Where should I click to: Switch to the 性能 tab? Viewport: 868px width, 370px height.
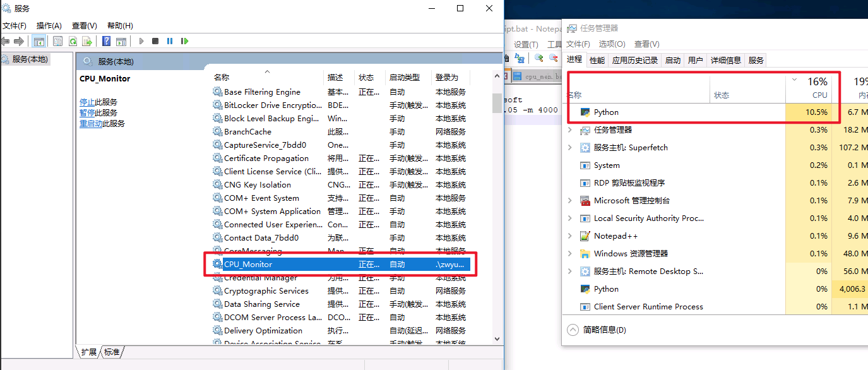597,61
